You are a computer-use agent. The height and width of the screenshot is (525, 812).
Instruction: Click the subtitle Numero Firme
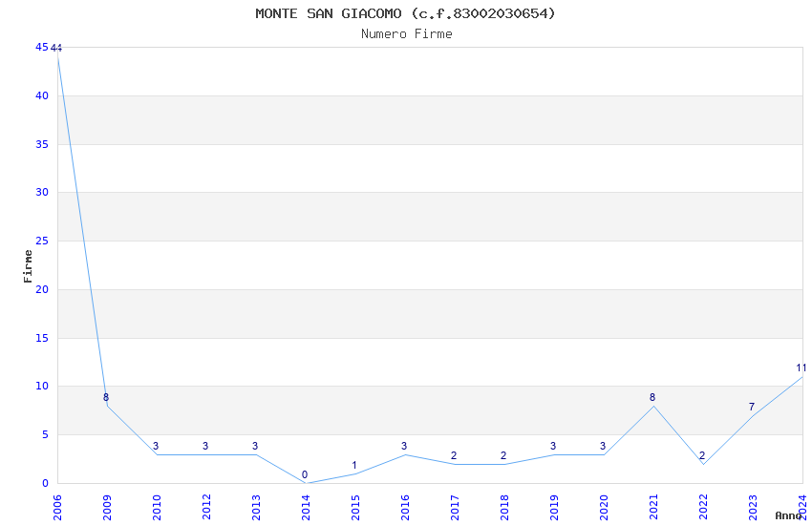coord(407,34)
